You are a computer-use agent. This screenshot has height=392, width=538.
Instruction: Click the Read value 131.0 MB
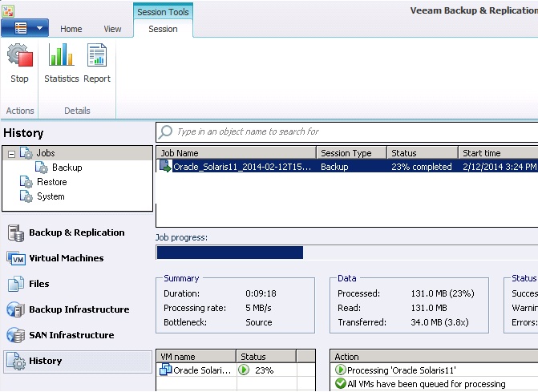tap(429, 308)
